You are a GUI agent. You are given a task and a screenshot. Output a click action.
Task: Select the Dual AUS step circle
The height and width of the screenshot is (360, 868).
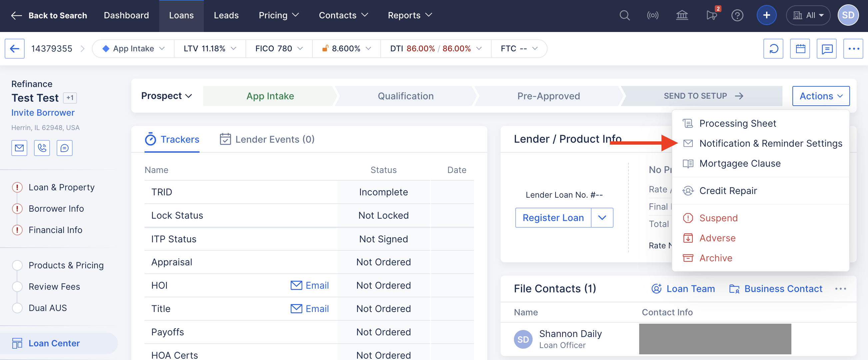click(x=17, y=308)
